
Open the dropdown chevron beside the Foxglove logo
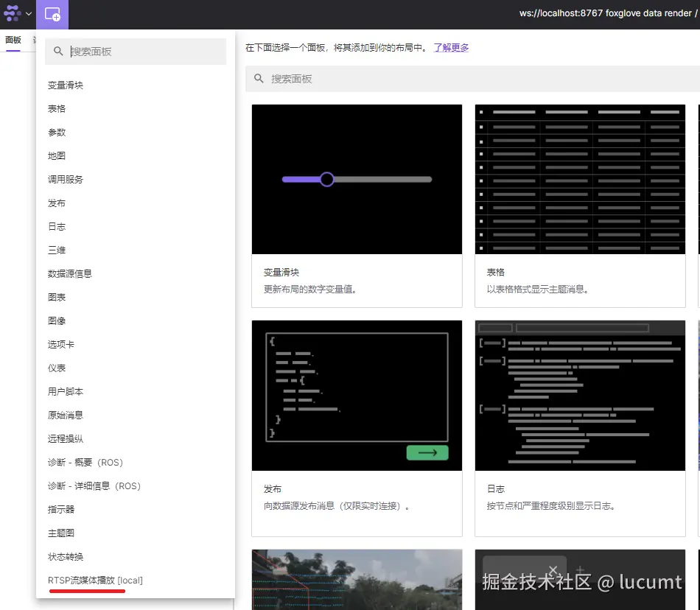click(28, 15)
